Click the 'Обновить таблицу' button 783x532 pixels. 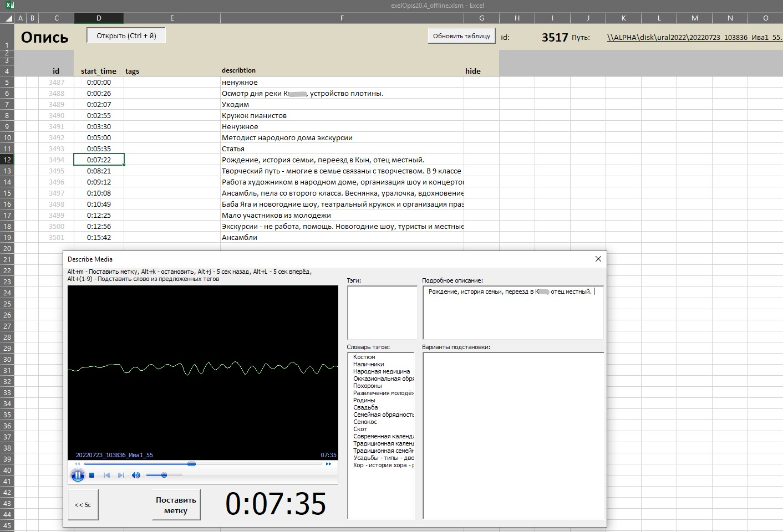pyautogui.click(x=461, y=36)
